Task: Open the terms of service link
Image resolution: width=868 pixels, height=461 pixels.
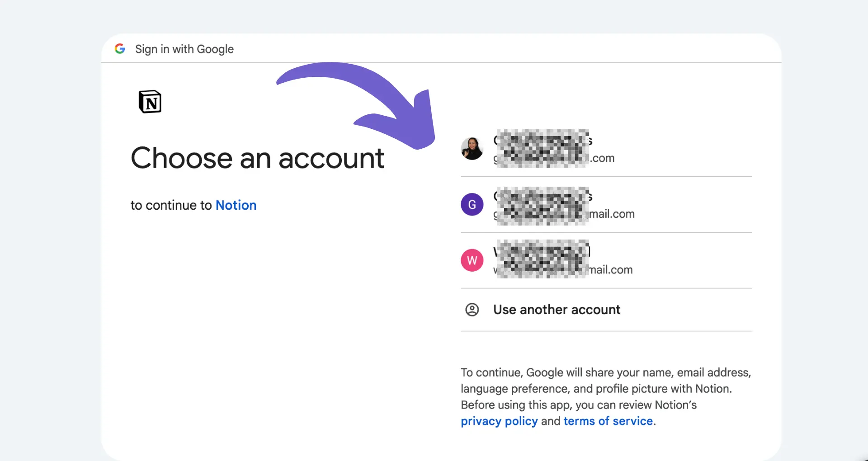Action: 608,421
